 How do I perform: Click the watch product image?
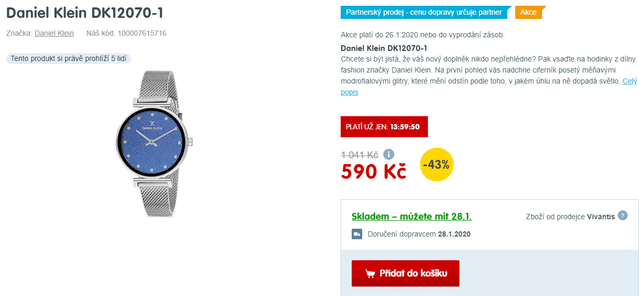click(155, 143)
